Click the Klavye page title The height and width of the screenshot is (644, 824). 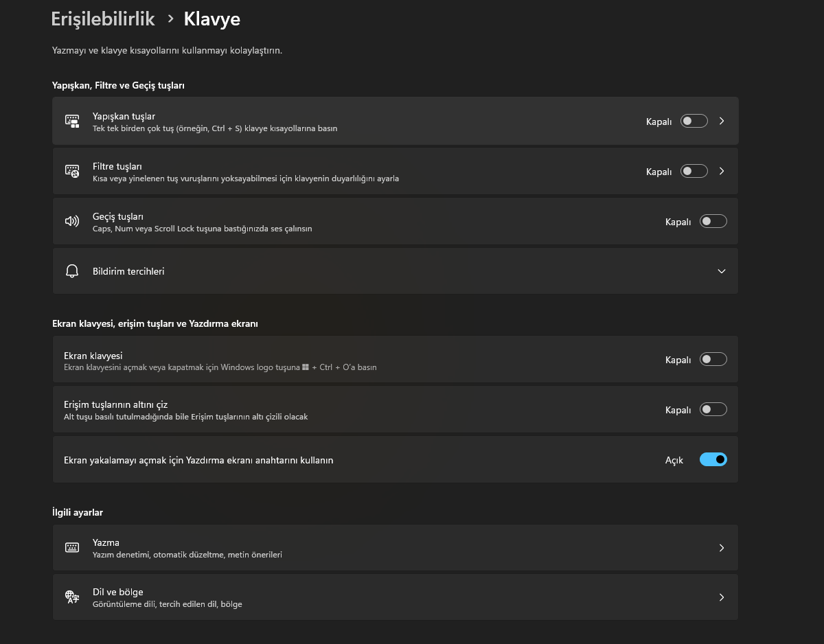[211, 19]
